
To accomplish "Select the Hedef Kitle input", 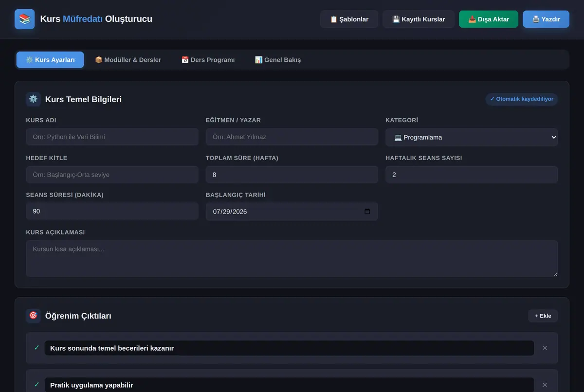I will (112, 175).
